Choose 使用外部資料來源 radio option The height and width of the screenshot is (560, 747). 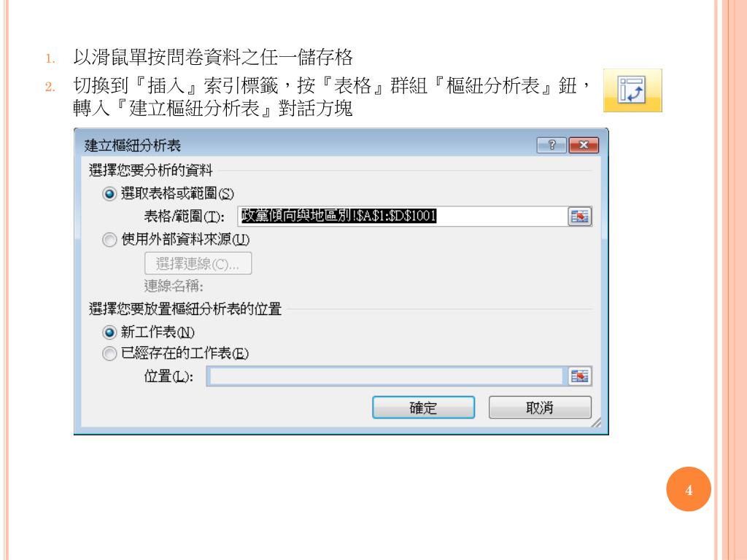(109, 239)
